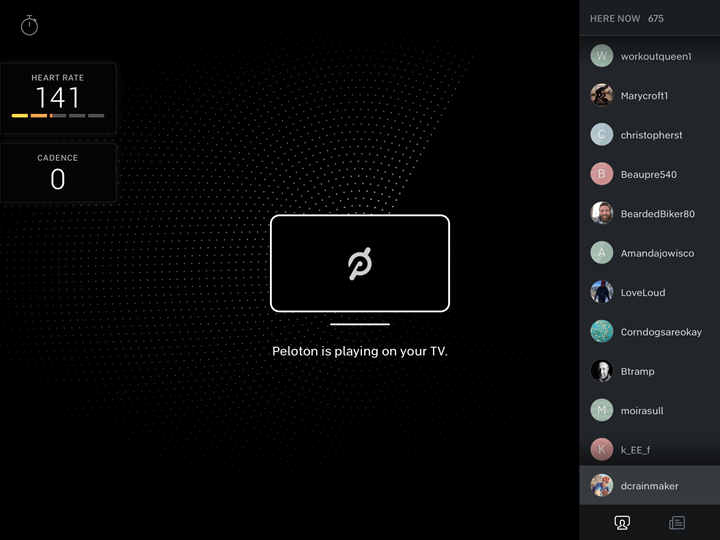Tap 'Peloton is playing on your TV' text

tap(360, 351)
